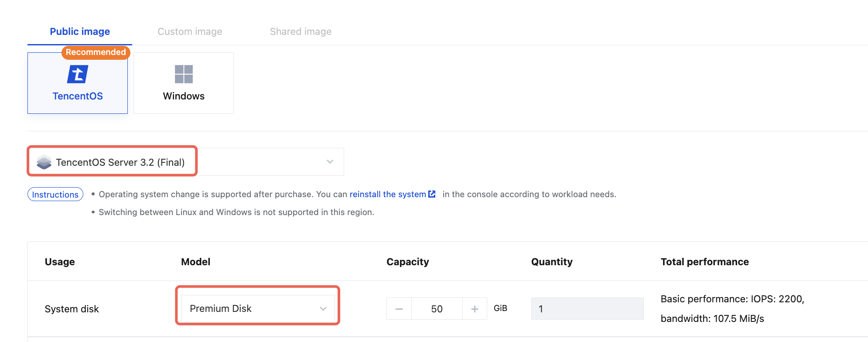Click the external link icon after reinstall
This screenshot has height=342, width=868.
pyautogui.click(x=432, y=194)
